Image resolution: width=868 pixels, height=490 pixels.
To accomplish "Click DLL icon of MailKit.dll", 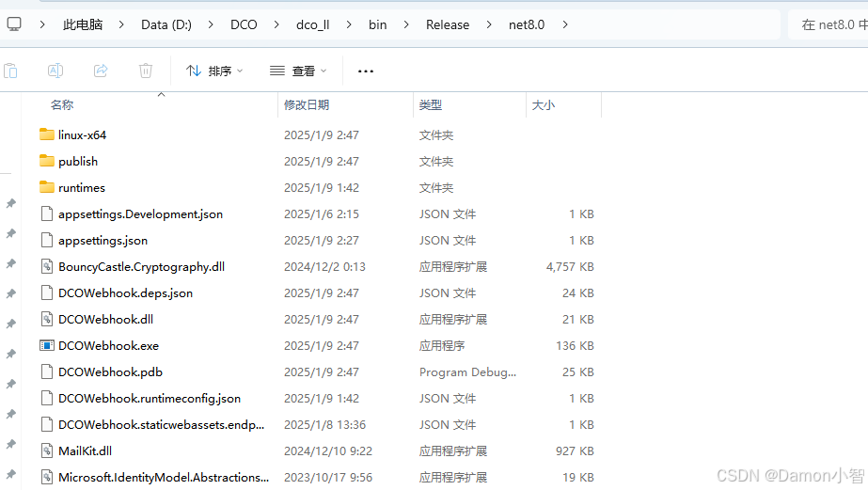I will tap(47, 450).
